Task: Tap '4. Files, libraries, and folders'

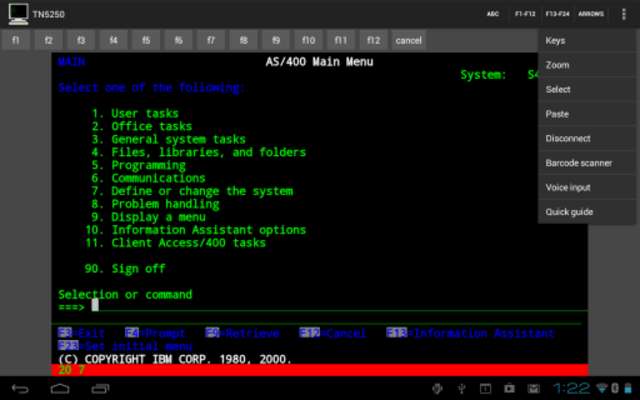Action: [x=199, y=152]
